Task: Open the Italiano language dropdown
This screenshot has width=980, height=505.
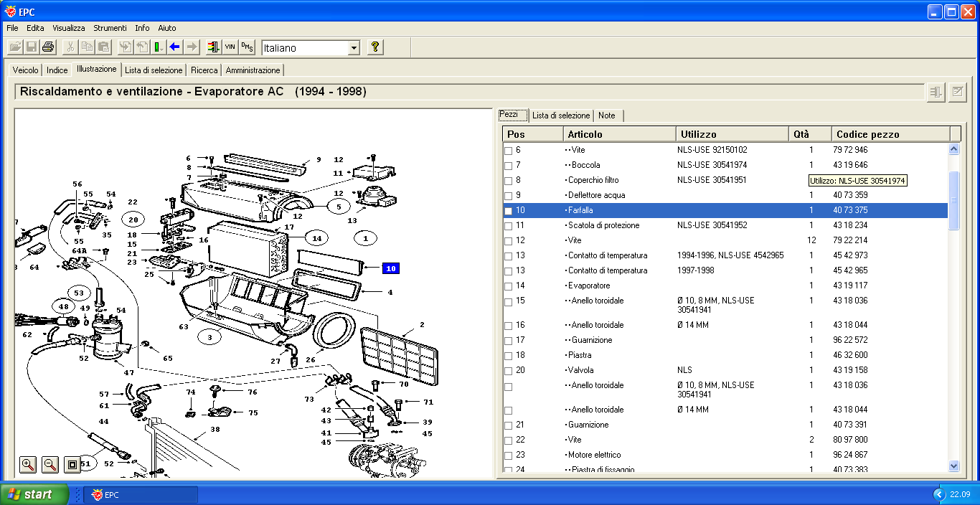Action: [353, 48]
